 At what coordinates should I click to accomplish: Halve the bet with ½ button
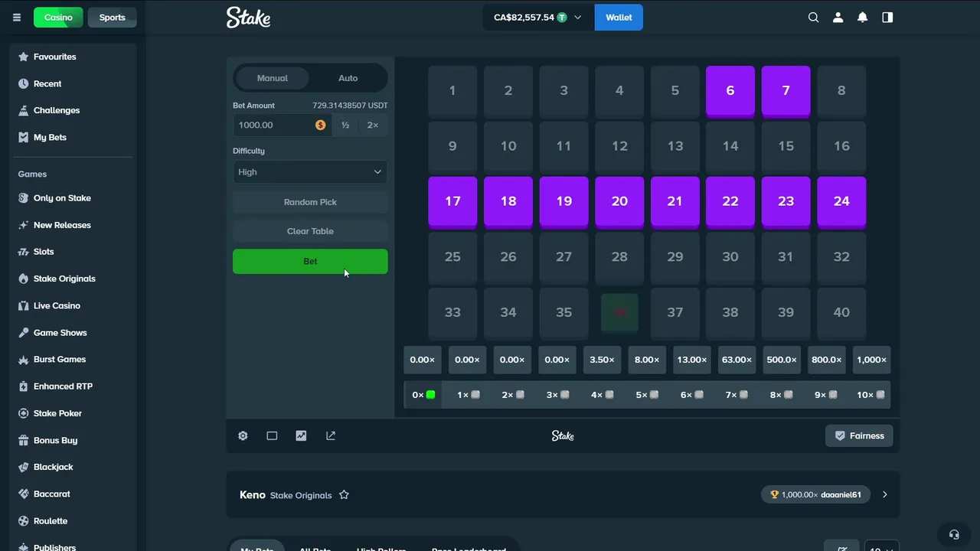(345, 126)
